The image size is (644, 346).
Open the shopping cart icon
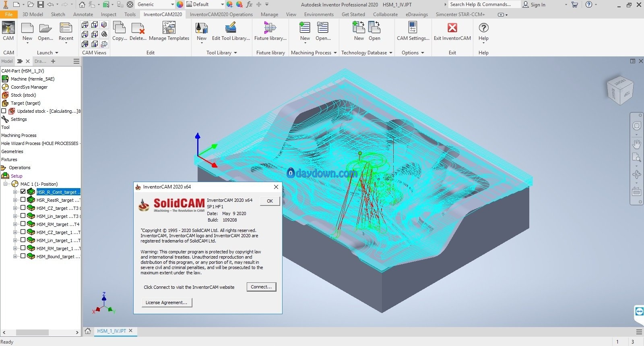point(574,4)
